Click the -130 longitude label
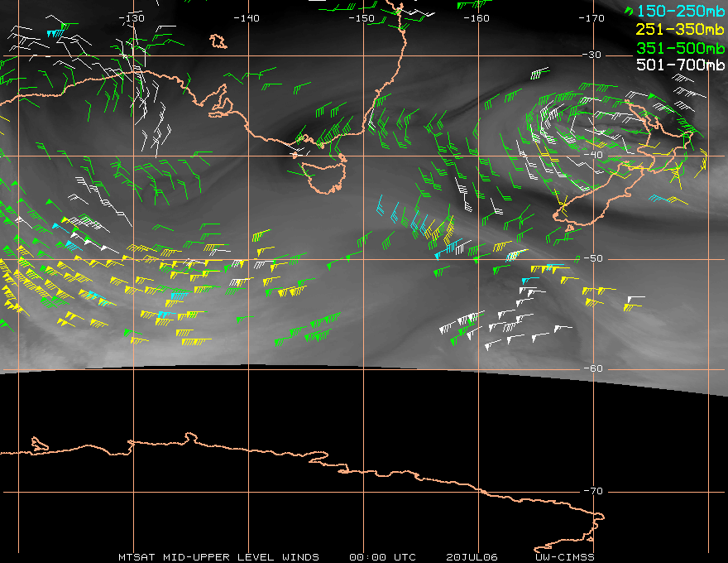Image resolution: width=728 pixels, height=563 pixels. 132,18
